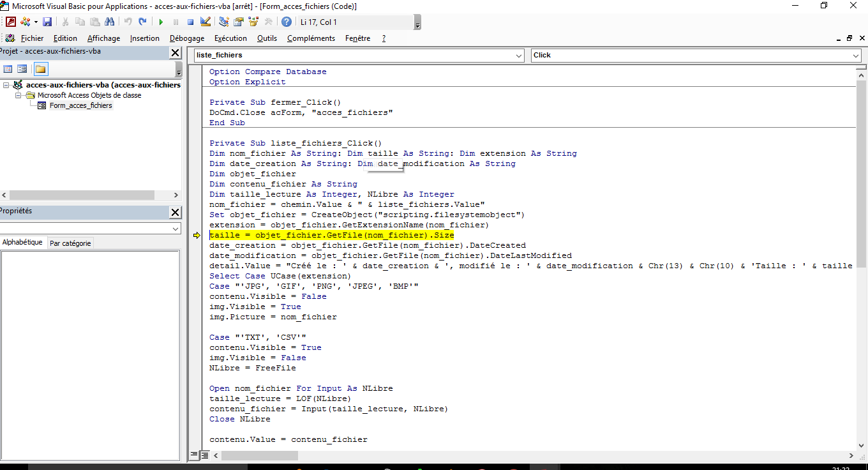Open the Compléments menu
Image resolution: width=868 pixels, height=470 pixels.
point(311,38)
